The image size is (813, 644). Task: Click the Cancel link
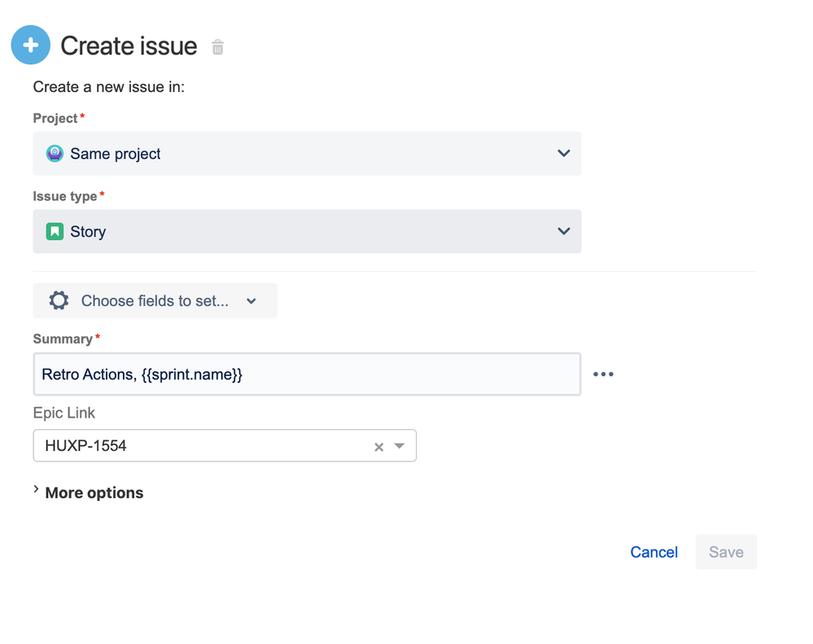[x=653, y=552]
